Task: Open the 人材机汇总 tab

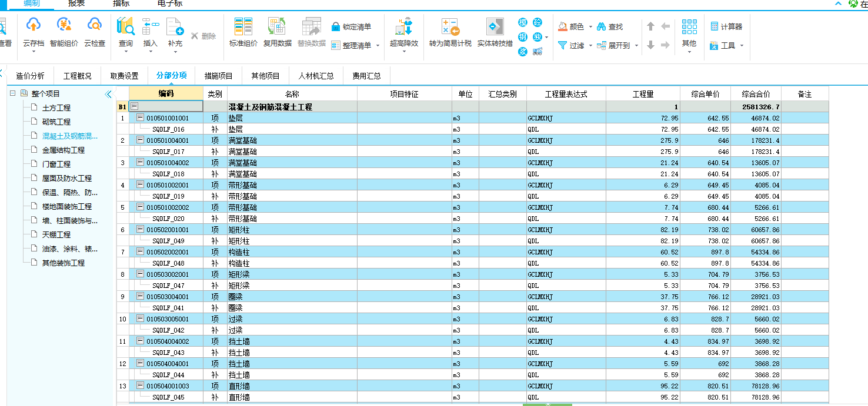Action: (x=316, y=76)
